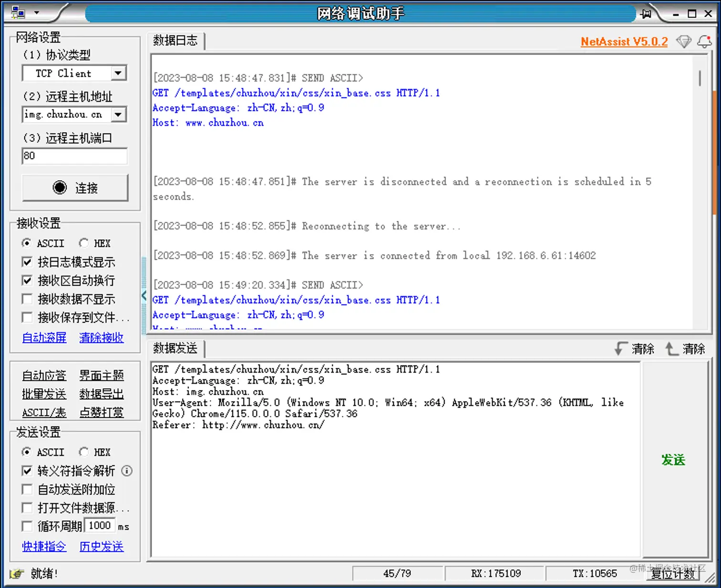Click the green 发送 send button
Screen dimensions: 721x588
point(674,460)
